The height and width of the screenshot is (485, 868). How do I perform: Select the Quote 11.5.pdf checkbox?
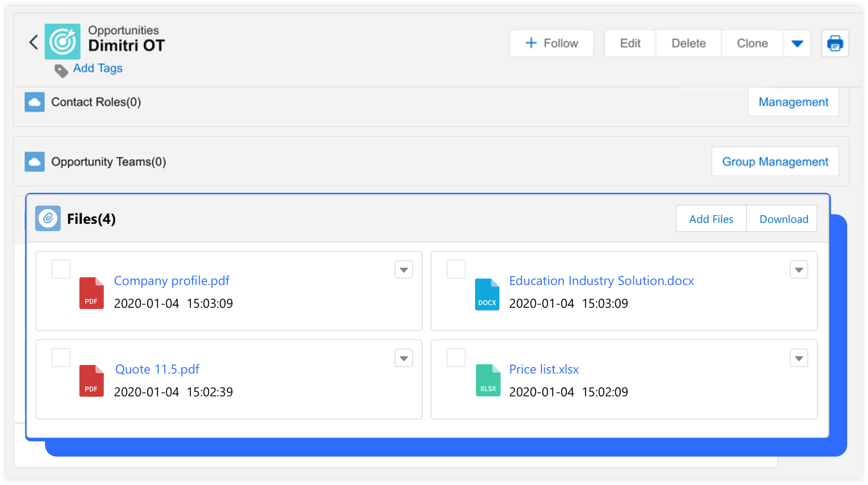coord(61,358)
